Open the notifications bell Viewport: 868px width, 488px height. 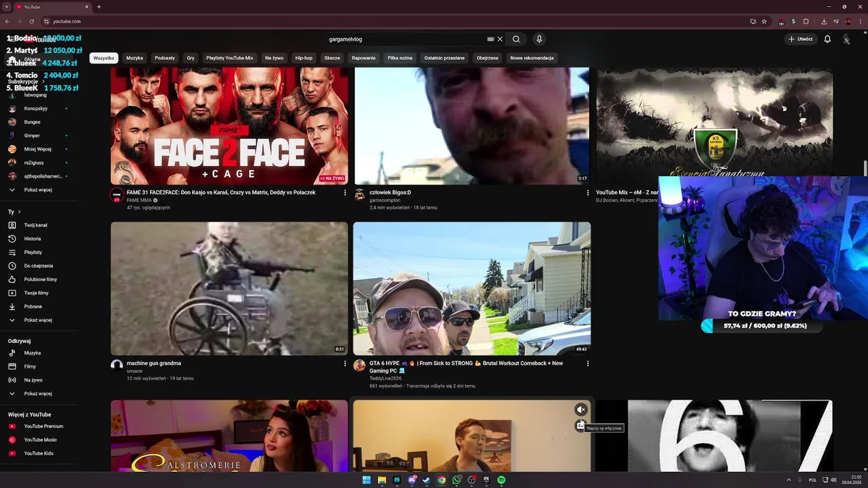pos(827,39)
